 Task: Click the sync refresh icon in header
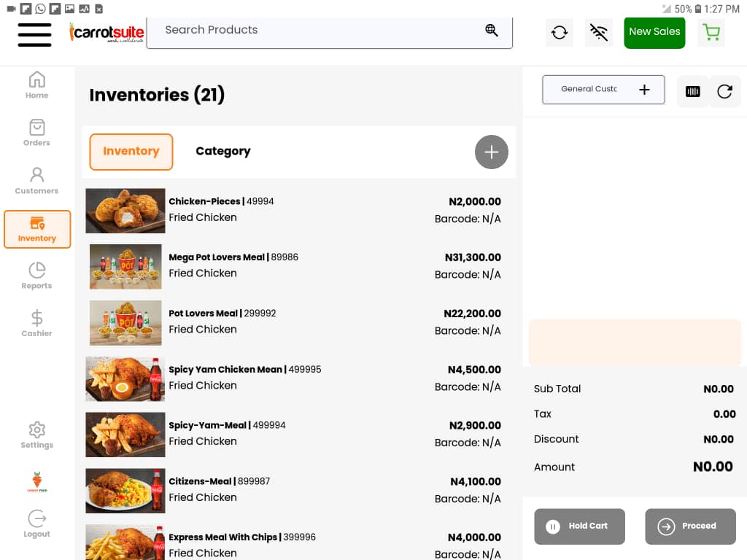click(560, 33)
